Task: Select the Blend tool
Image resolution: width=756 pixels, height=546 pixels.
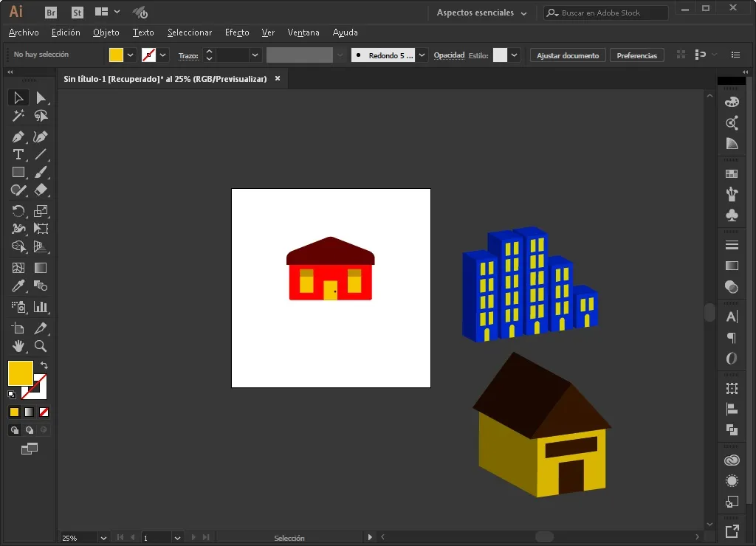Action: [x=41, y=286]
